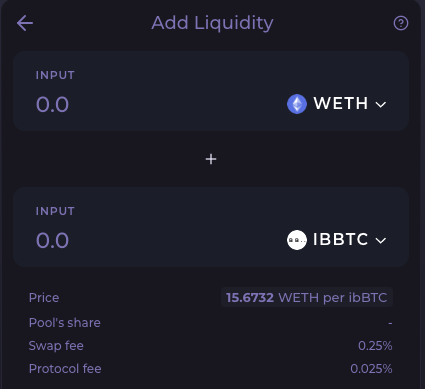The width and height of the screenshot is (425, 389).
Task: Invert the 15.6732 WETH per ibBTC price
Action: pos(307,297)
